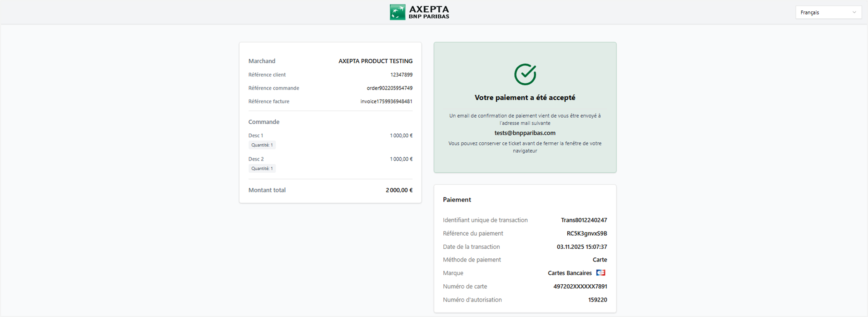Click the total amount 2 000,00 €
Image resolution: width=868 pixels, height=317 pixels.
point(399,190)
